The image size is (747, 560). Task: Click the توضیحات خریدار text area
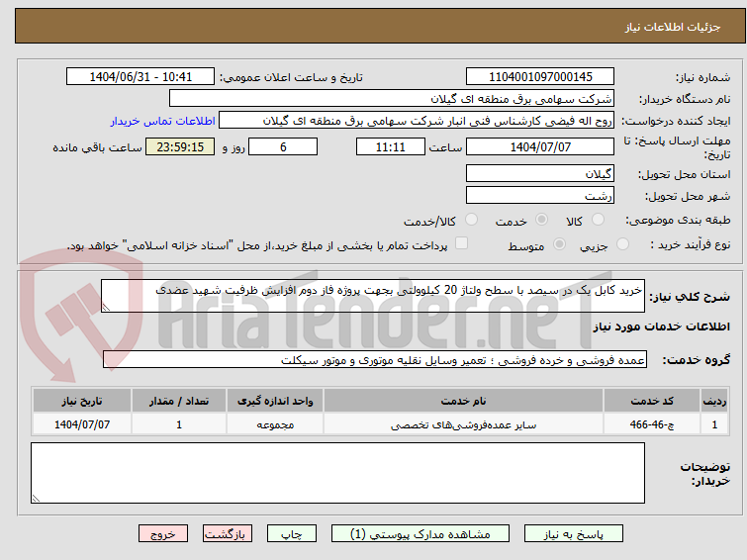pos(337,473)
